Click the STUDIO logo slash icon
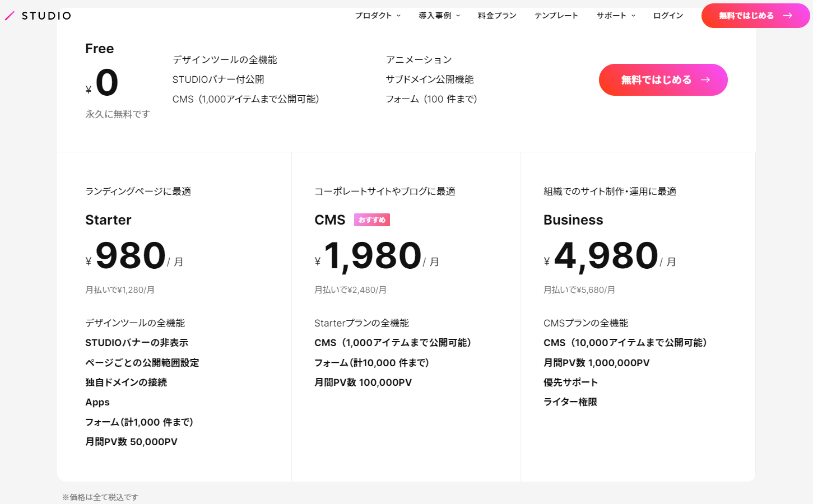813x504 pixels. point(10,16)
